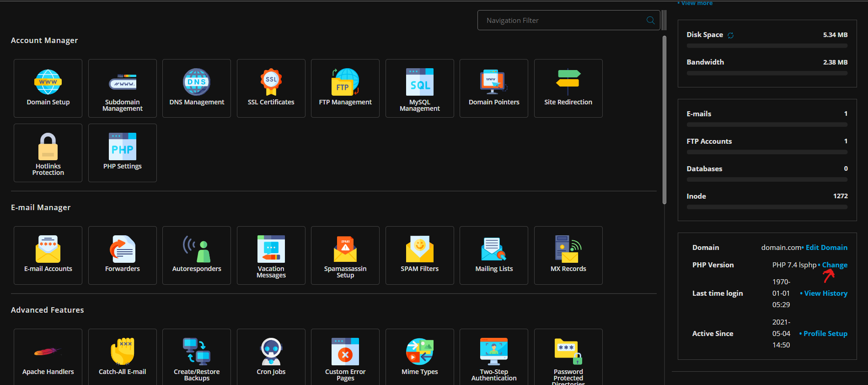Open View History for last login
Viewport: 868px width, 385px height.
tap(825, 293)
